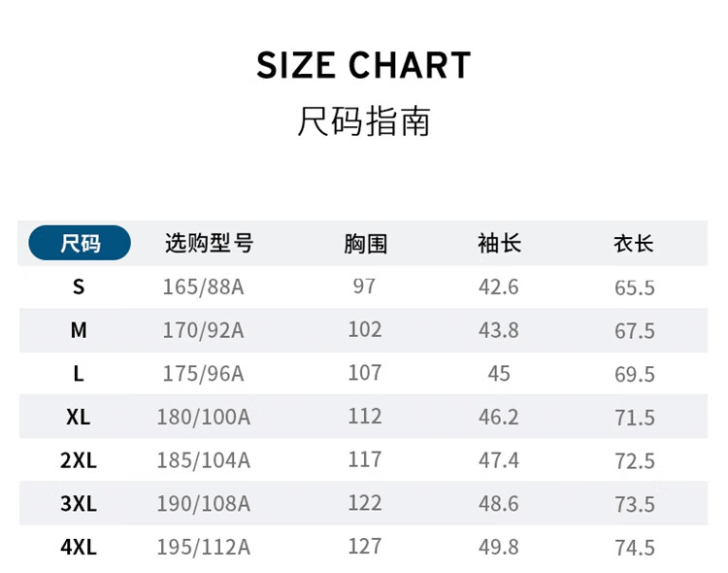Click garment length value 74.5
Screen dimensions: 728x573
[635, 548]
